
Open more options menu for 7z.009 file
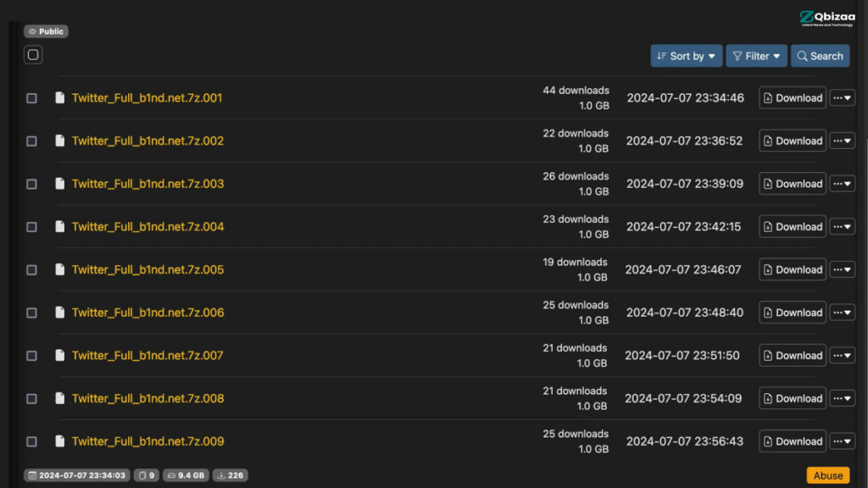point(842,441)
